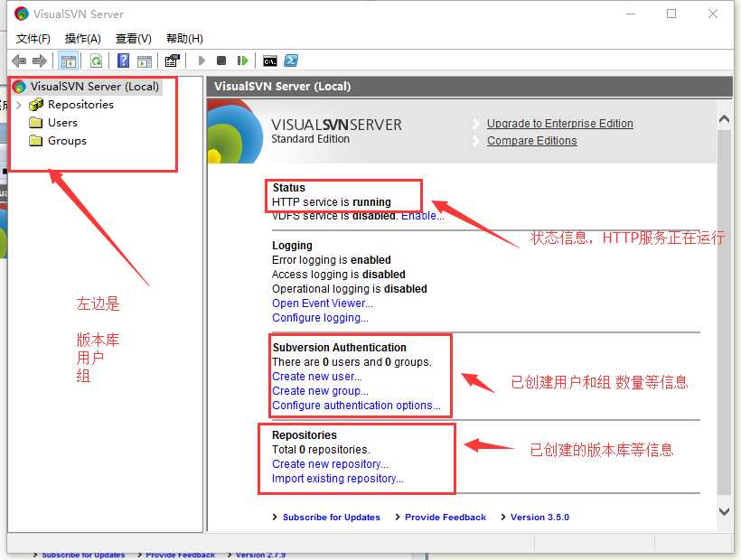Click the 'Total 0 repositories.' text
Image resolution: width=741 pixels, height=560 pixels.
coord(321,450)
